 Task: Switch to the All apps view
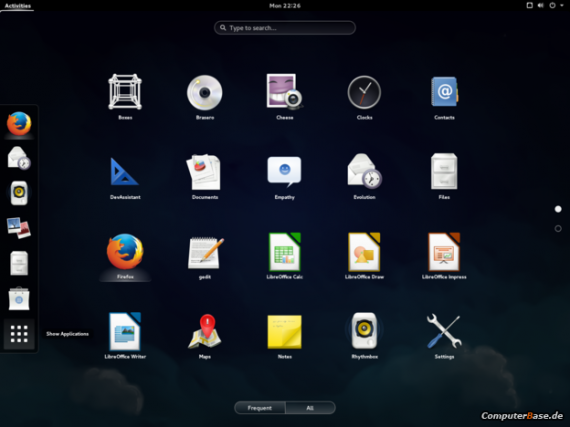click(310, 408)
